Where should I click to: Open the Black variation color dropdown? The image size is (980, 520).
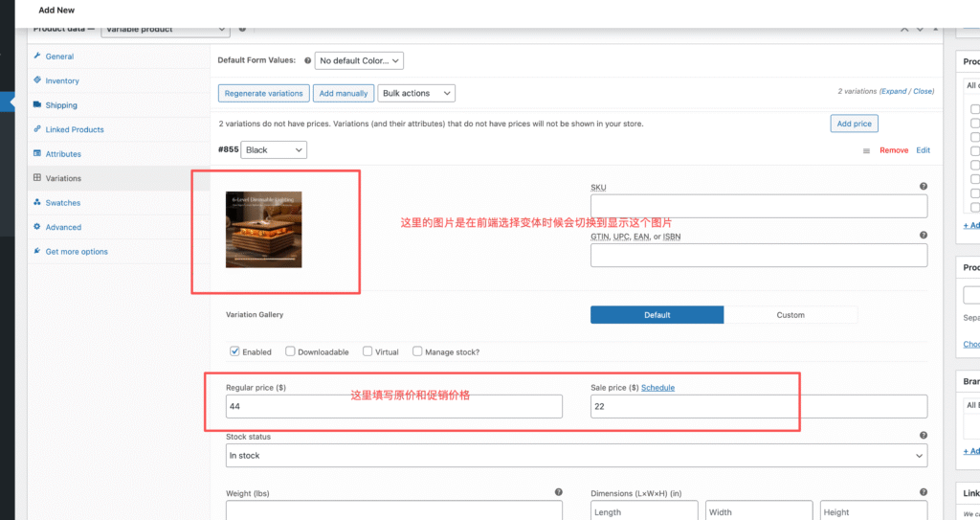(x=274, y=150)
